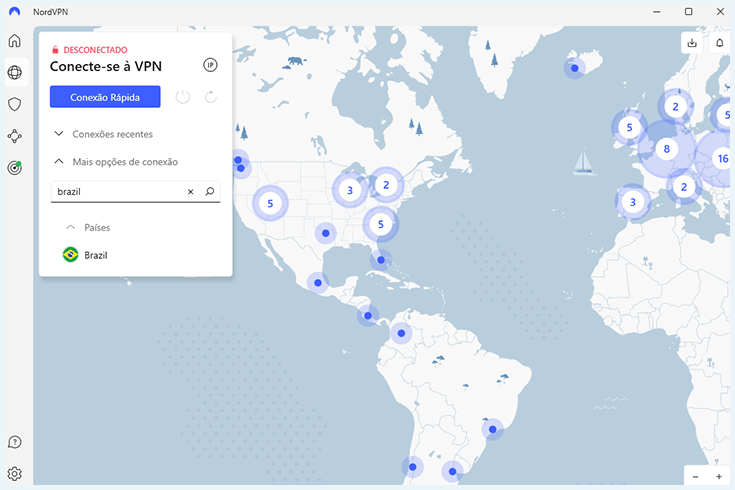Clear the search field with X
This screenshot has height=490, width=735.
coord(191,191)
